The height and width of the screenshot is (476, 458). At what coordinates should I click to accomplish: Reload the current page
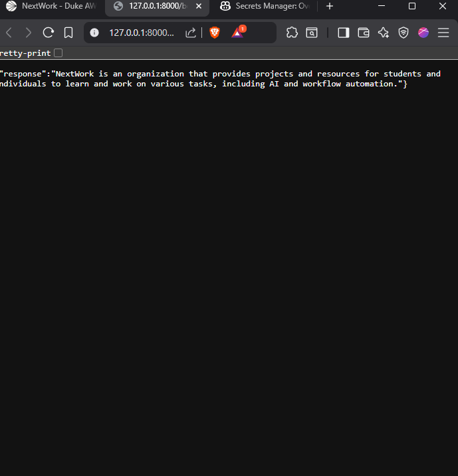pos(48,33)
